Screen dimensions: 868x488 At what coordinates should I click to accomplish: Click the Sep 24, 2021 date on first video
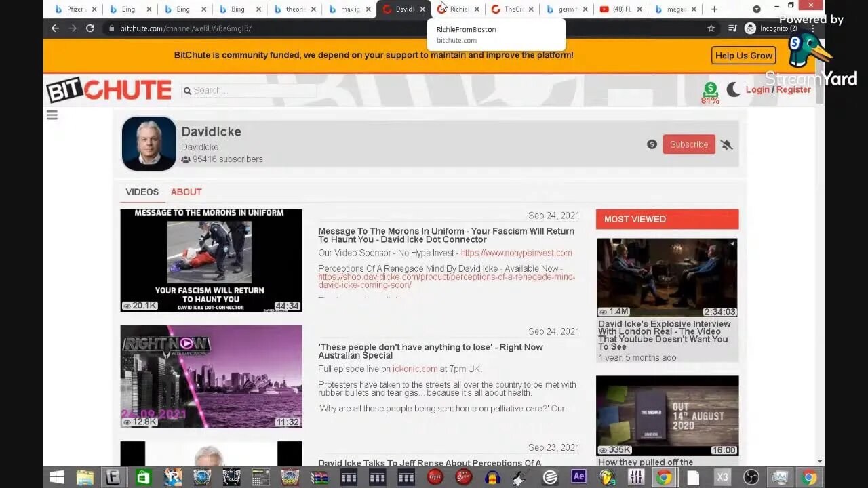tap(554, 216)
